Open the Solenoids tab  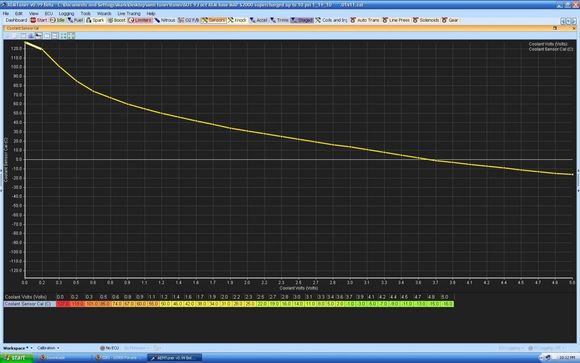click(x=426, y=20)
